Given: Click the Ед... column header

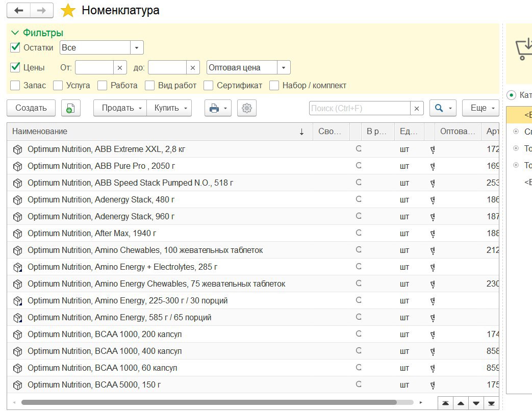Looking at the screenshot, I should pos(409,132).
